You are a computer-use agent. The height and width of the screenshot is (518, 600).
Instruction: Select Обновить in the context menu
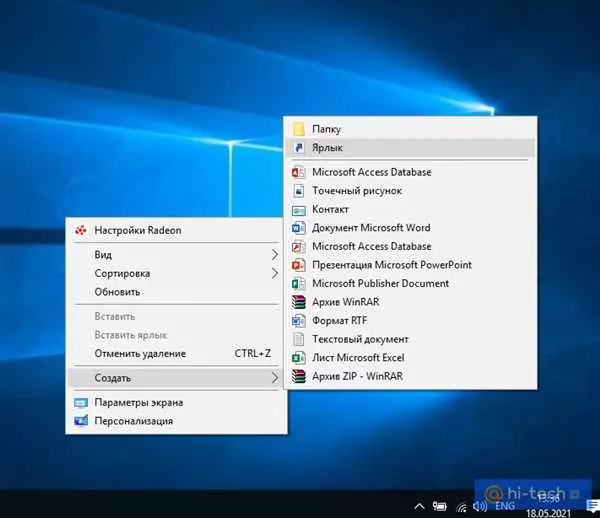tap(176, 292)
